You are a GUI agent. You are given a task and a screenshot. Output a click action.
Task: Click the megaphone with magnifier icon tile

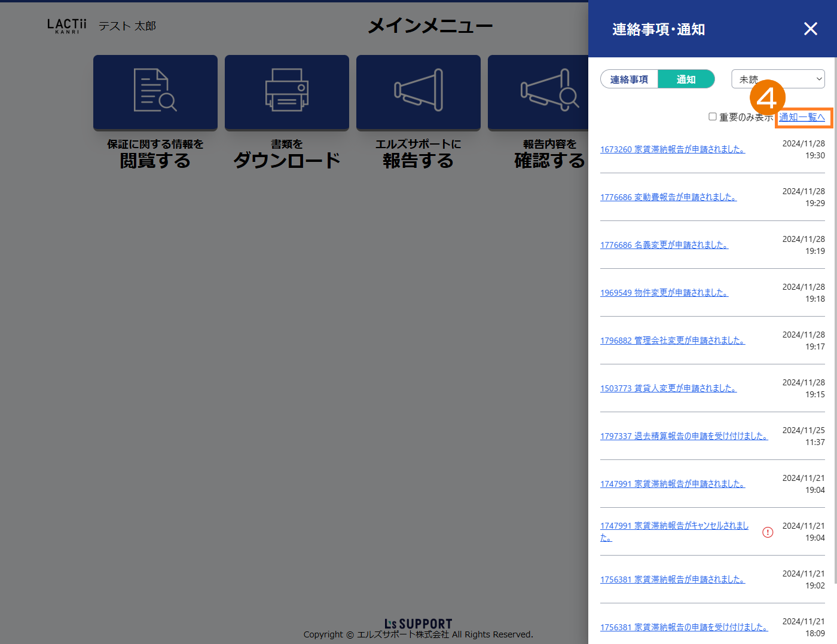coord(538,91)
